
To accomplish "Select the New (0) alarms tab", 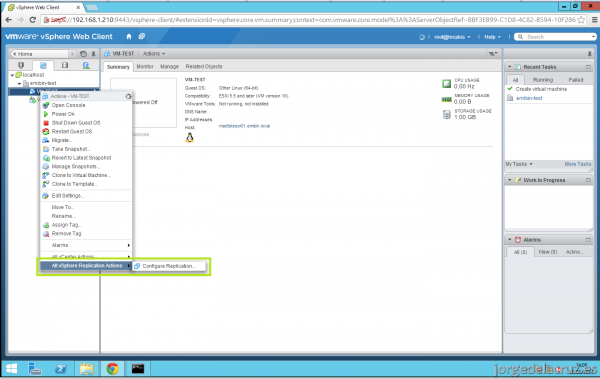I will tap(548, 252).
